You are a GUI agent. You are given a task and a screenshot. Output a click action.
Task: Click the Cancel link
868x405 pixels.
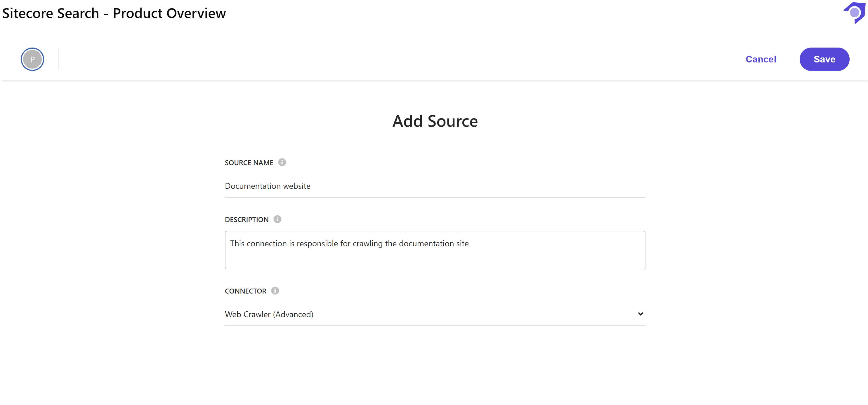[761, 59]
